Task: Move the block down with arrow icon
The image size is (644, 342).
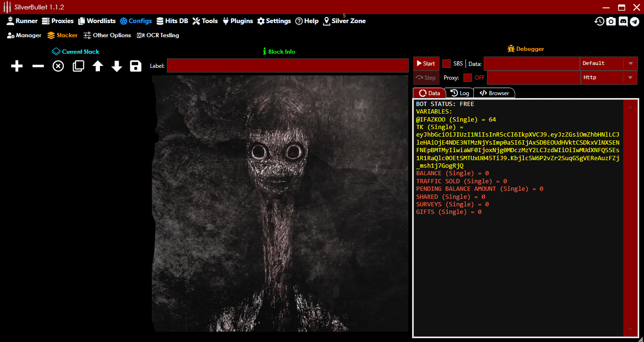Action: point(117,66)
